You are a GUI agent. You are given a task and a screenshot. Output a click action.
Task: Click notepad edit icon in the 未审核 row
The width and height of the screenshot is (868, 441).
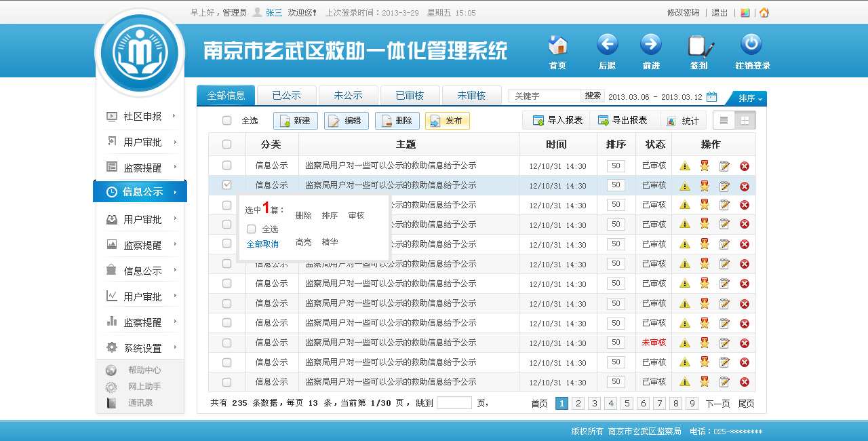point(724,343)
